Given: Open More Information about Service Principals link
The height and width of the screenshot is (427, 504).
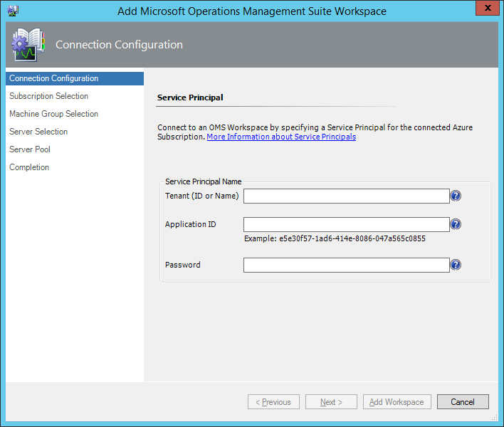Looking at the screenshot, I should click(x=281, y=137).
